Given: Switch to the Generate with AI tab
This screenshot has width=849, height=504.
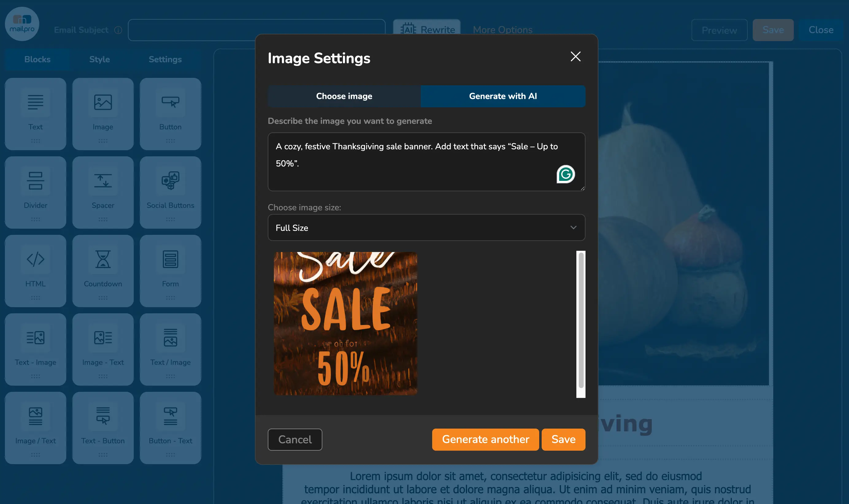Looking at the screenshot, I should [x=502, y=96].
